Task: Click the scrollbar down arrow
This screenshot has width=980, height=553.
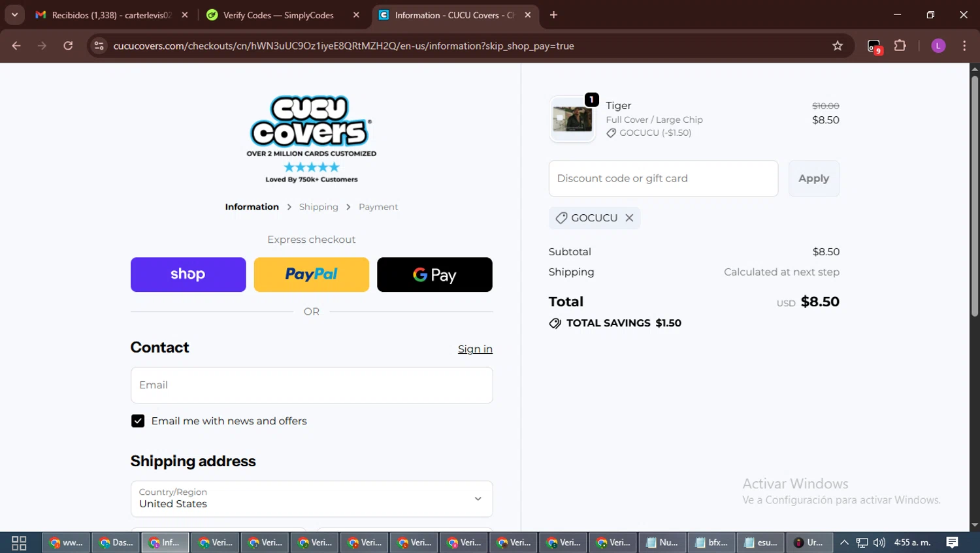Action: (x=975, y=525)
